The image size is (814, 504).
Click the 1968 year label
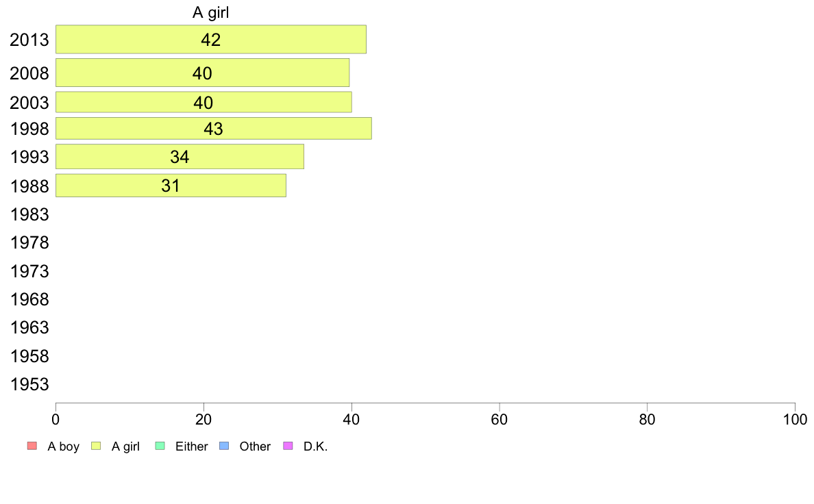click(x=29, y=299)
